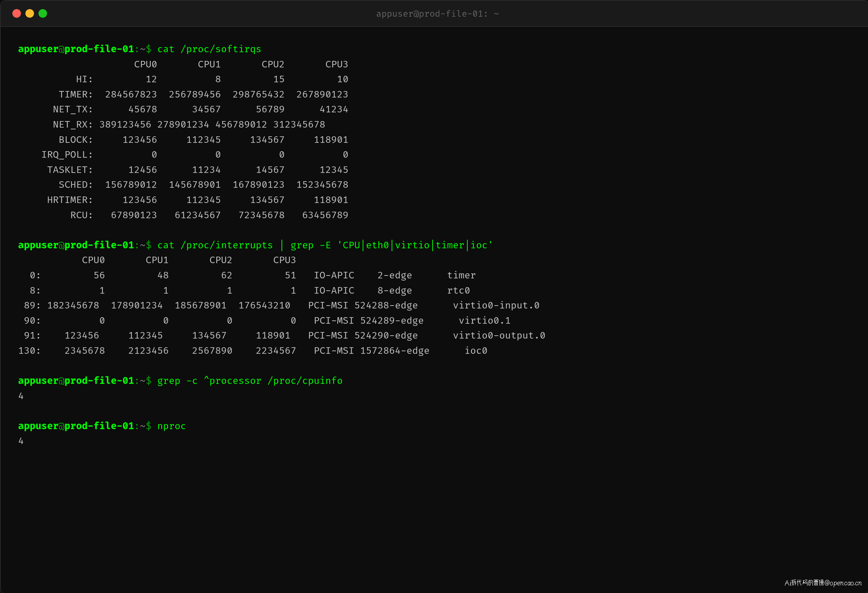Click the TASKLET: row label
This screenshot has height=593, width=868.
pos(70,170)
